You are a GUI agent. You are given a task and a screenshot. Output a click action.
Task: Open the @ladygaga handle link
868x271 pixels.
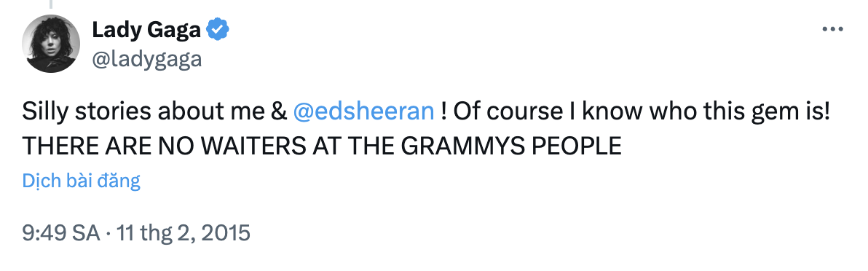146,58
